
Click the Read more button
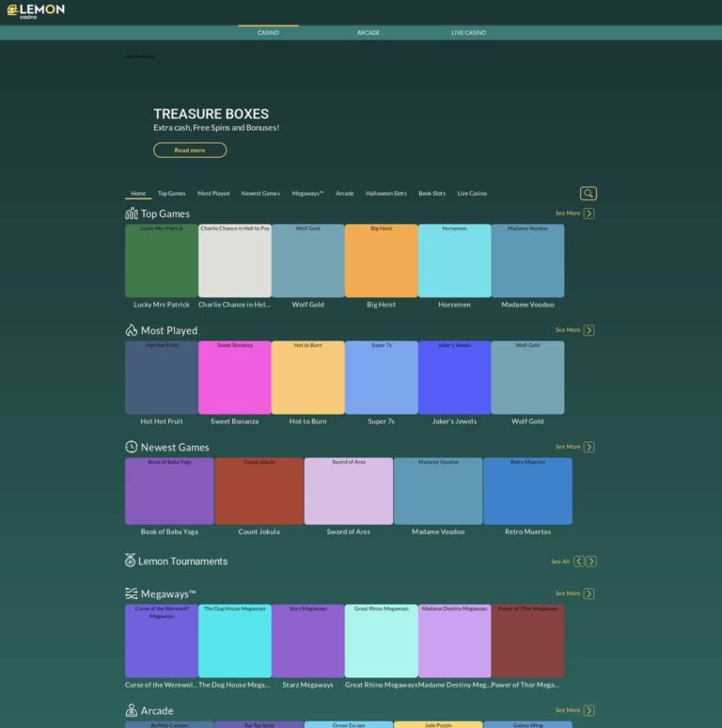[x=190, y=150]
